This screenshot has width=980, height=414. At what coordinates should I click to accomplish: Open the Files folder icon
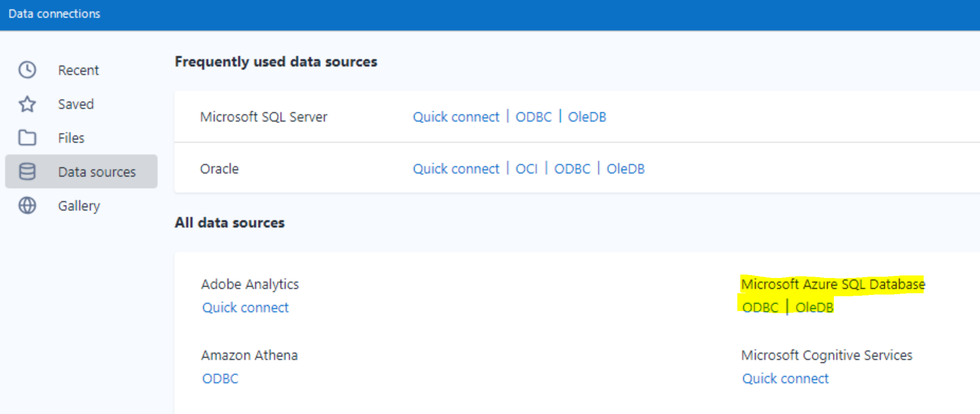point(27,137)
